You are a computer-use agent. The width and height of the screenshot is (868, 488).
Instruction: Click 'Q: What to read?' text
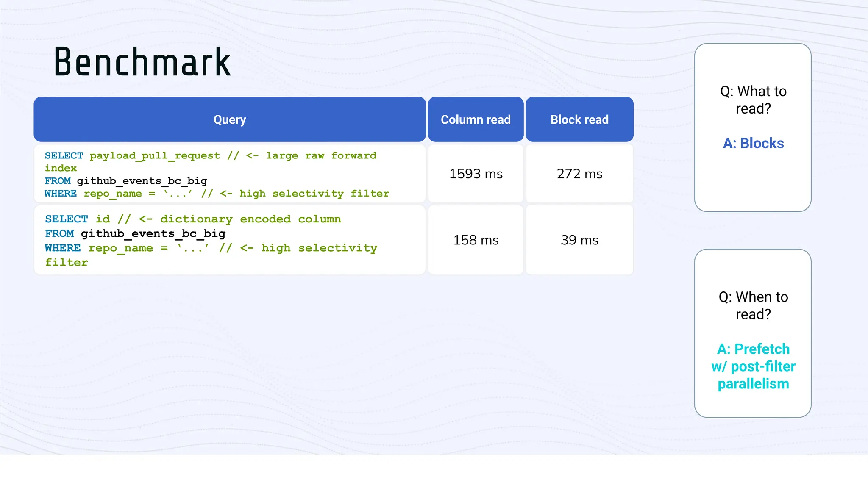coord(753,100)
